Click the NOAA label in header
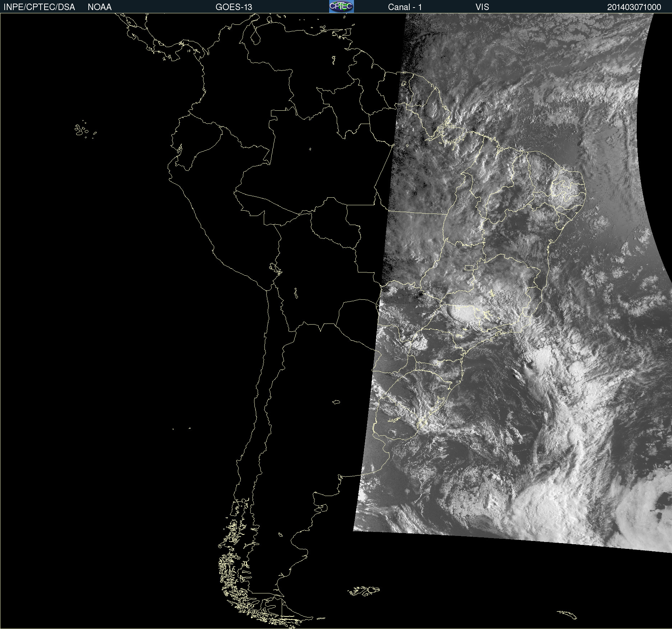Image resolution: width=672 pixels, height=629 pixels. pyautogui.click(x=100, y=7)
